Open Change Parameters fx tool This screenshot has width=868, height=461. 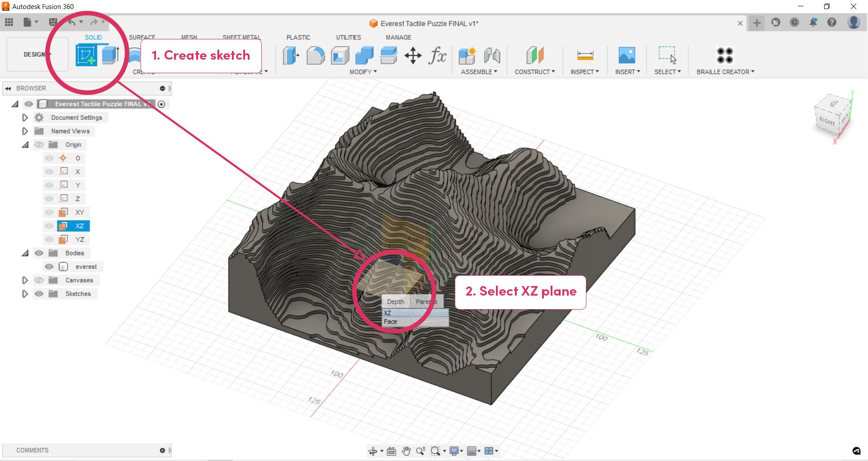438,56
